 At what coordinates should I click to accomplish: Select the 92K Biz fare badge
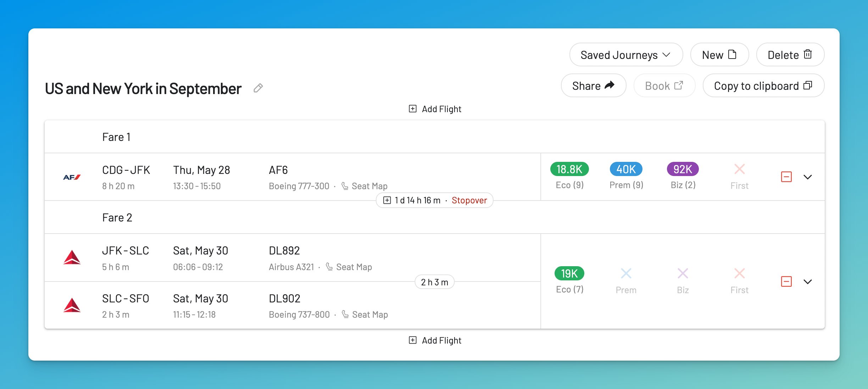[x=683, y=170]
